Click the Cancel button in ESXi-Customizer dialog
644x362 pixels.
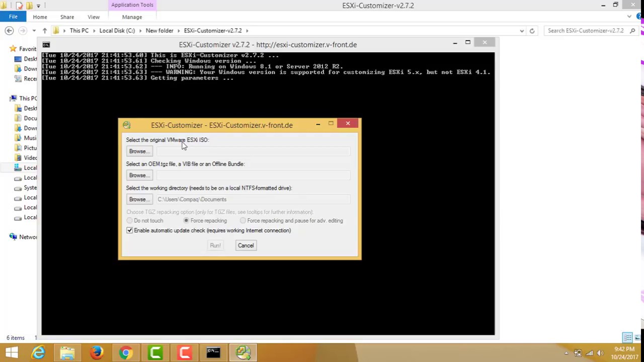246,245
